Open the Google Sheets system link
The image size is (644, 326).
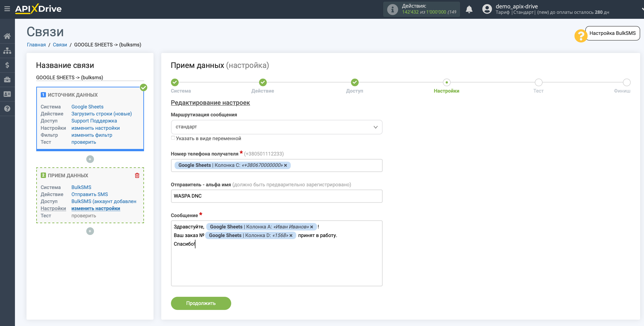point(87,107)
